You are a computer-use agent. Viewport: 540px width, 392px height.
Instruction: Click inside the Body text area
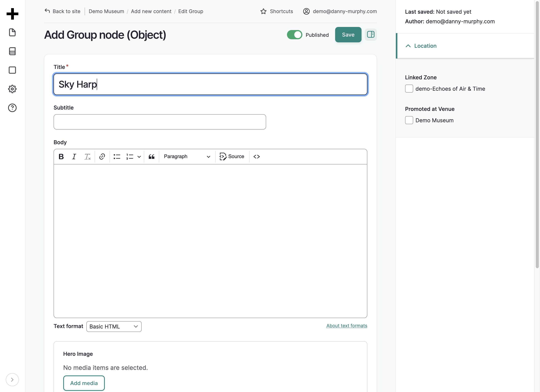pyautogui.click(x=210, y=241)
